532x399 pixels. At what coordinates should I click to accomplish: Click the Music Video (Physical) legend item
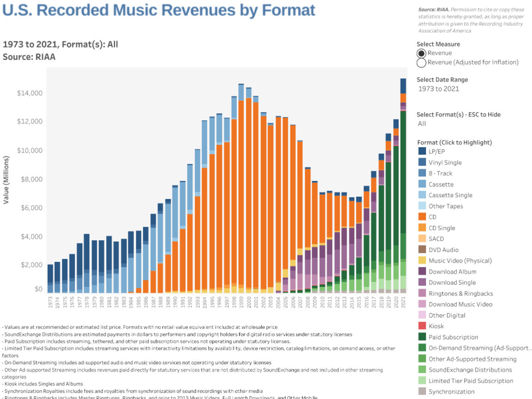pos(460,261)
